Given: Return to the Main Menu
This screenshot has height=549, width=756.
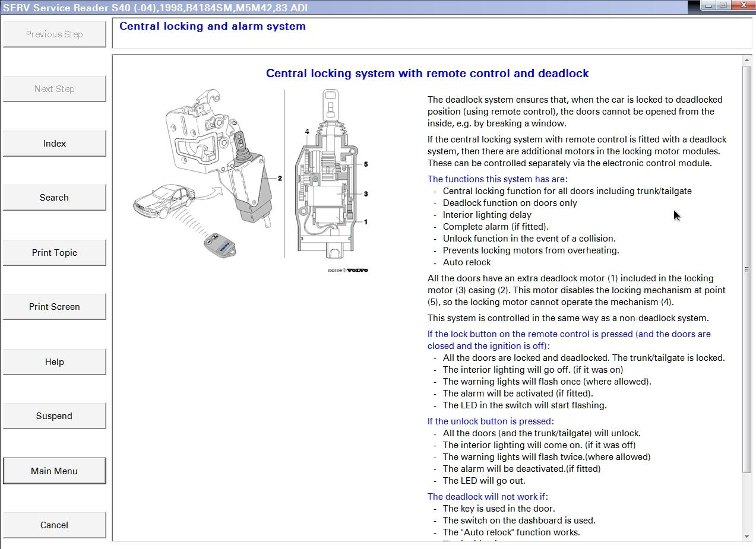Looking at the screenshot, I should [55, 471].
